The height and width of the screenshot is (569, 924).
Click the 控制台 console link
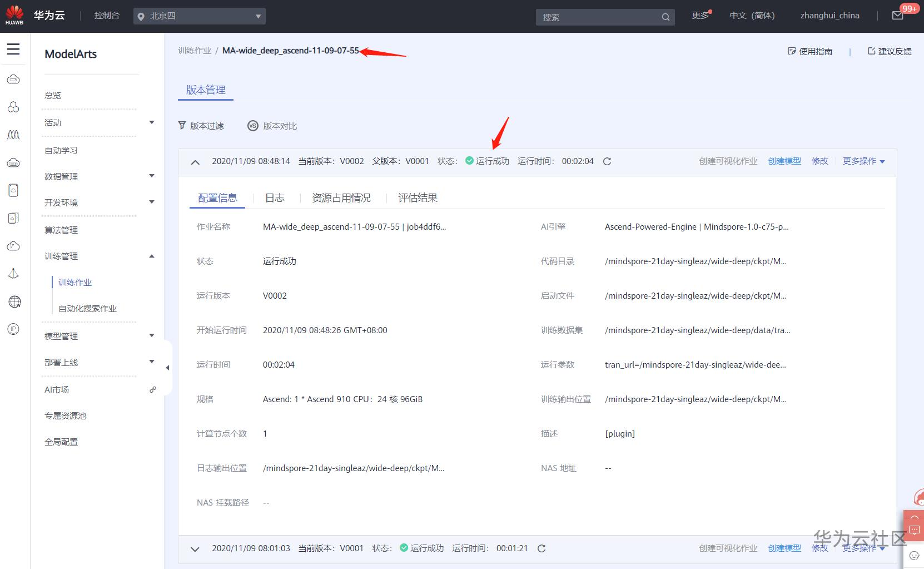(107, 16)
